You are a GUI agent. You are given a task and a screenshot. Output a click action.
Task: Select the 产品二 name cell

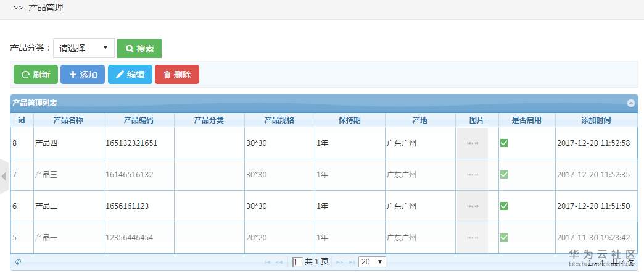pos(68,206)
